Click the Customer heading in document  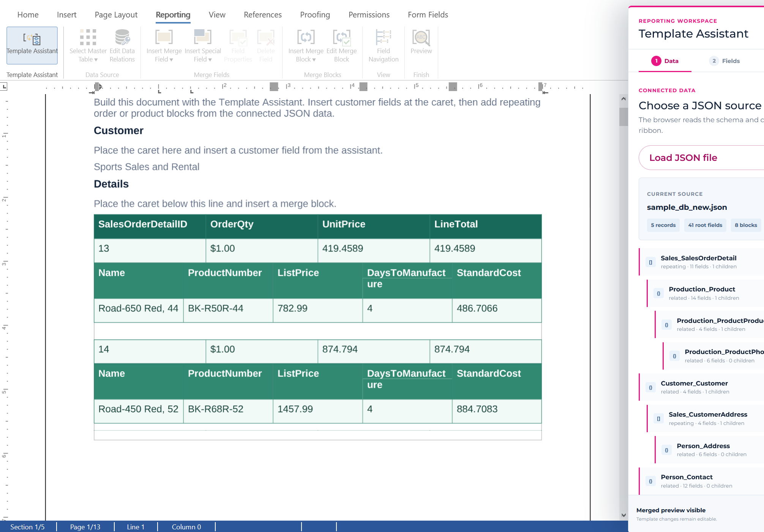(118, 131)
